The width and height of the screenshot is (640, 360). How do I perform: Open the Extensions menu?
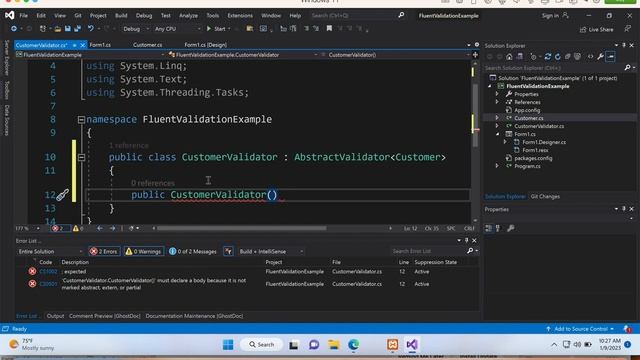click(240, 16)
